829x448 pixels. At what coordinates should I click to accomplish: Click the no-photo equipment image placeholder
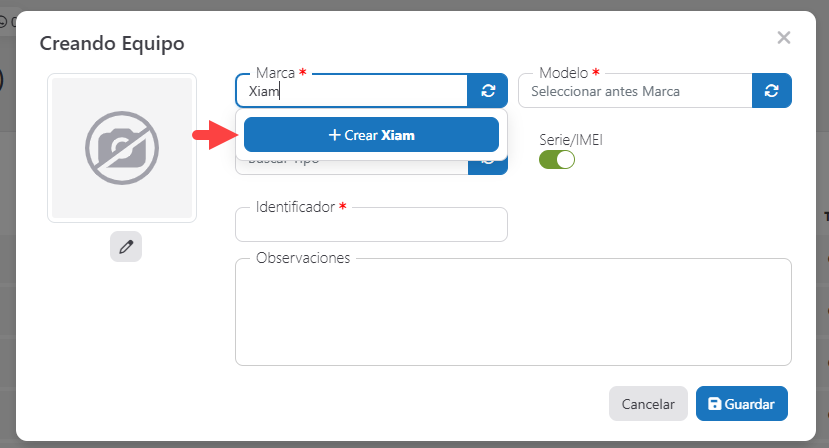pos(122,148)
